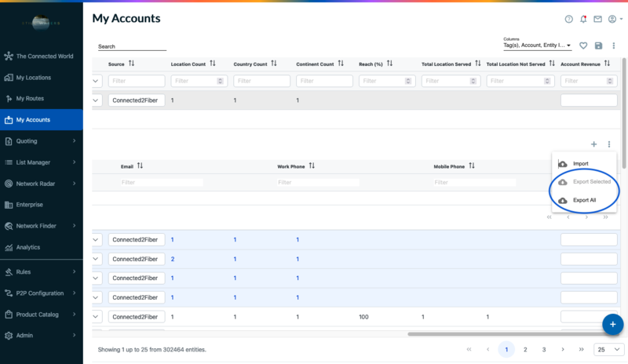Screen dimensions: 628x364
Task: Click plus icon above the export menu
Action: tap(594, 144)
